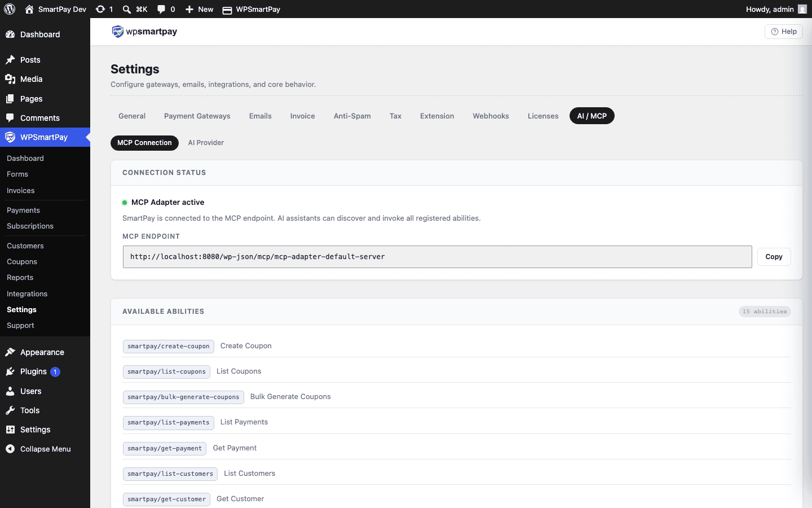The image size is (812, 508).
Task: Click the updates refresh icon
Action: [x=100, y=9]
